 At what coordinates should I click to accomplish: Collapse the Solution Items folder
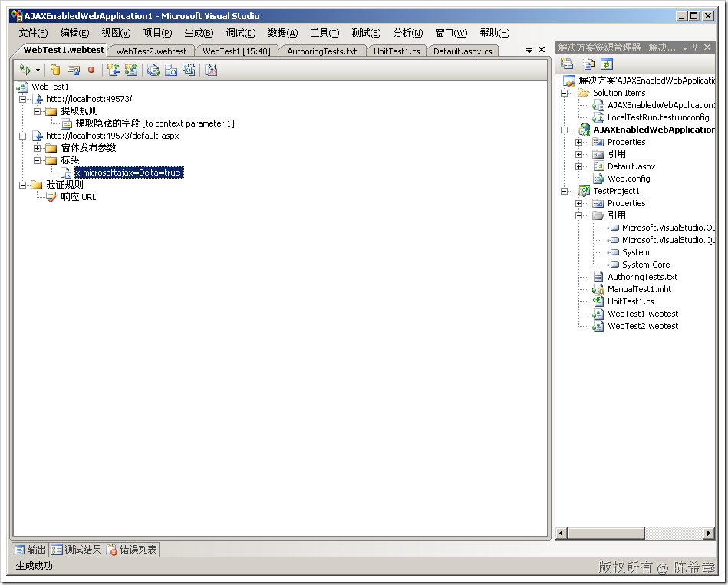564,93
